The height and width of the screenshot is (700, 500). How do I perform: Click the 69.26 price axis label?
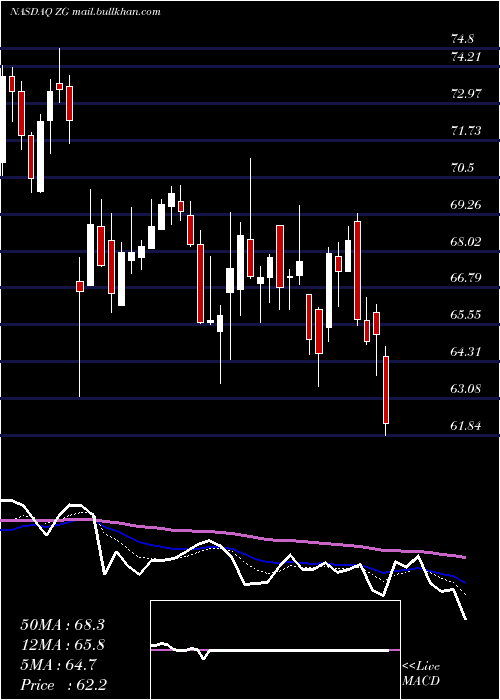click(x=467, y=205)
